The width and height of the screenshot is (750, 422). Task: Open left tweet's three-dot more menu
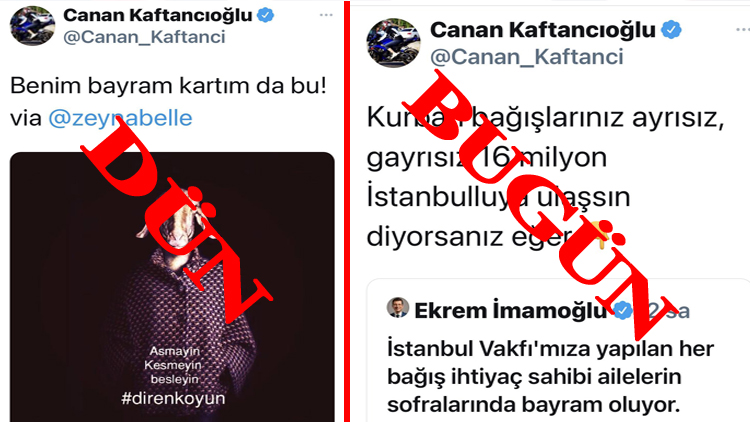coord(326,15)
